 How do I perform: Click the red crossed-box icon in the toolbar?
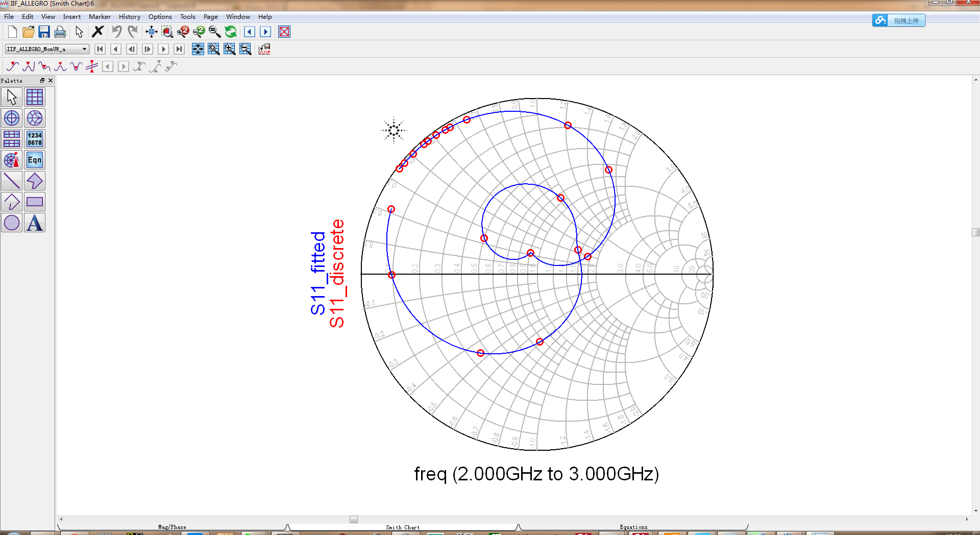tap(284, 32)
